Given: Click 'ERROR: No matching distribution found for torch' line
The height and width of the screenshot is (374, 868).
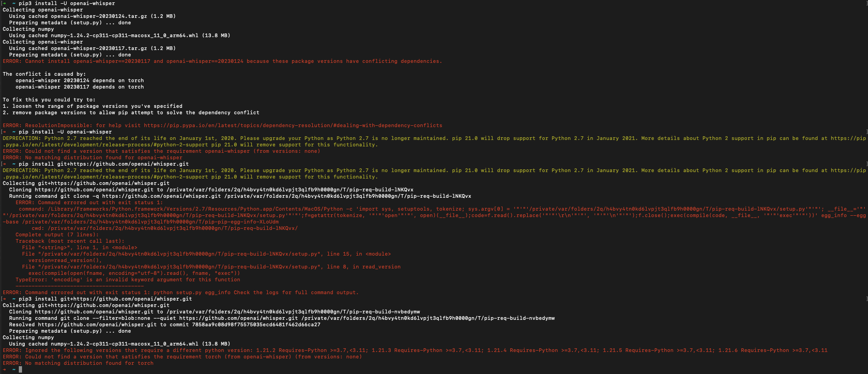Looking at the screenshot, I should click(x=78, y=363).
